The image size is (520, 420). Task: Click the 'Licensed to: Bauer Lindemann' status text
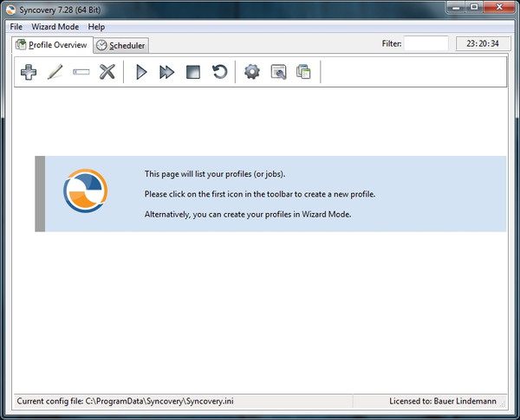tap(443, 401)
